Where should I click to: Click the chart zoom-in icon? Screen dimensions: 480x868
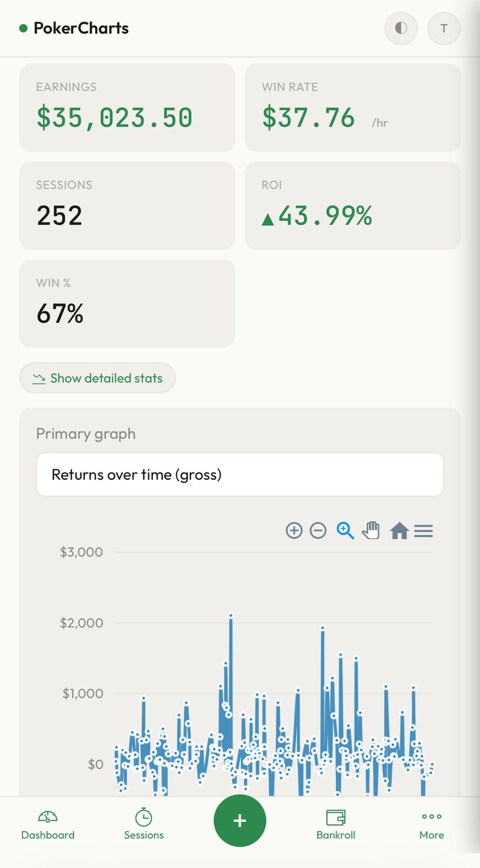click(x=294, y=530)
